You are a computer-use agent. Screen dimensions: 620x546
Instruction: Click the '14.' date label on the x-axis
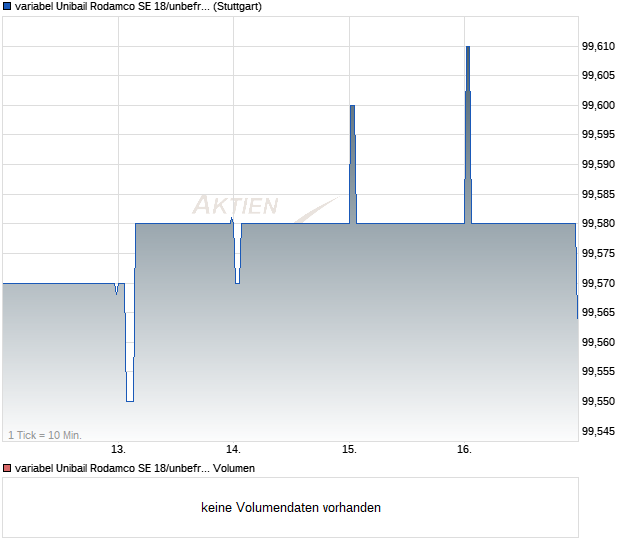(233, 450)
